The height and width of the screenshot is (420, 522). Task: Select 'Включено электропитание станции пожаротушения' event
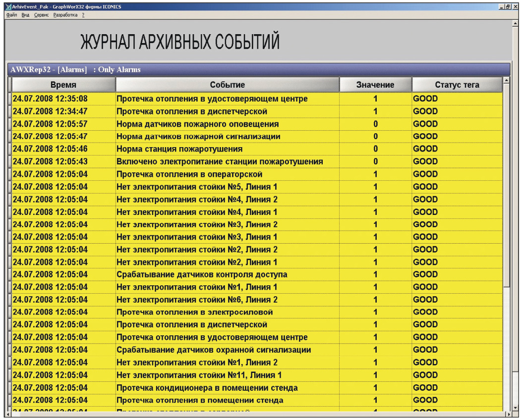[220, 161]
